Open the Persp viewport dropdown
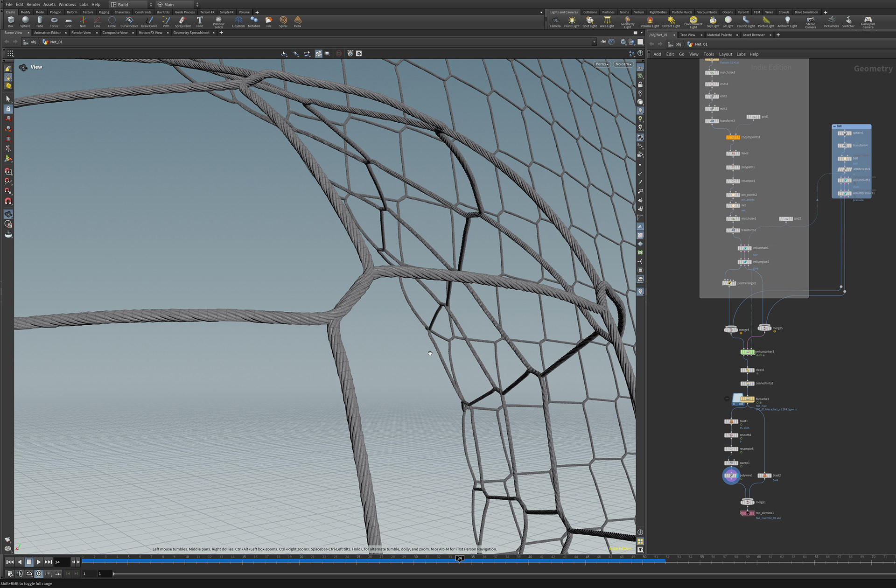This screenshot has height=588, width=896. click(x=602, y=64)
